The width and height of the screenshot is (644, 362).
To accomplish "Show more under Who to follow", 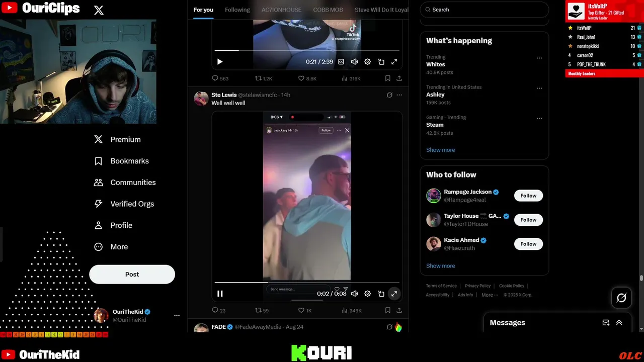I will point(440,266).
